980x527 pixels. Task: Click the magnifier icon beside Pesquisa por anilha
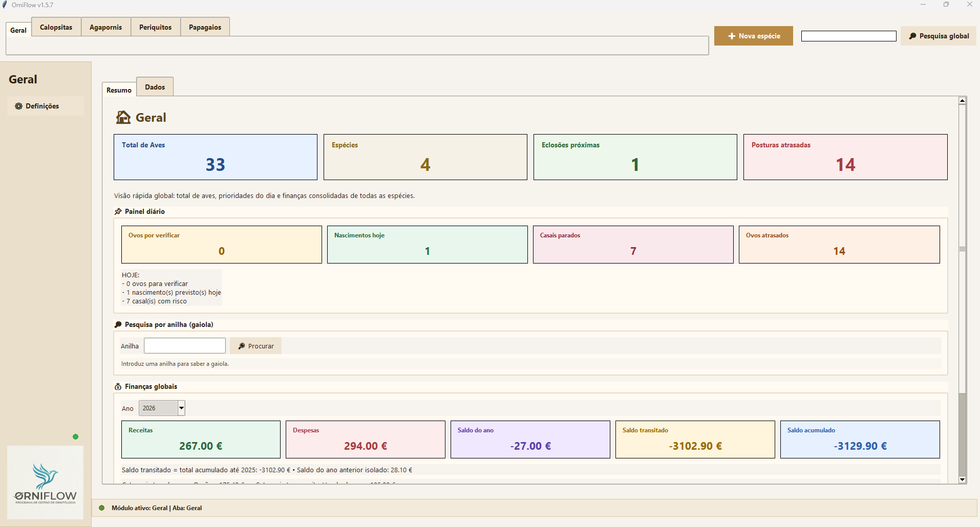tap(118, 324)
